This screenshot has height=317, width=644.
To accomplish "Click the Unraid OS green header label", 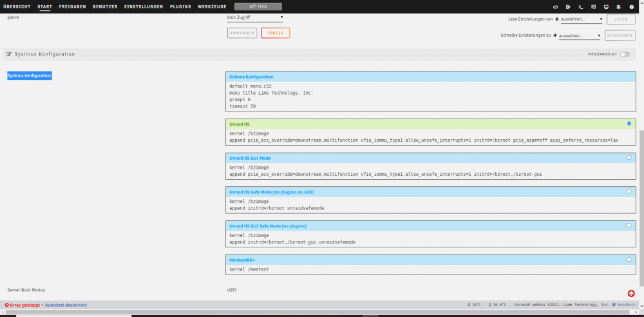I will (x=240, y=124).
